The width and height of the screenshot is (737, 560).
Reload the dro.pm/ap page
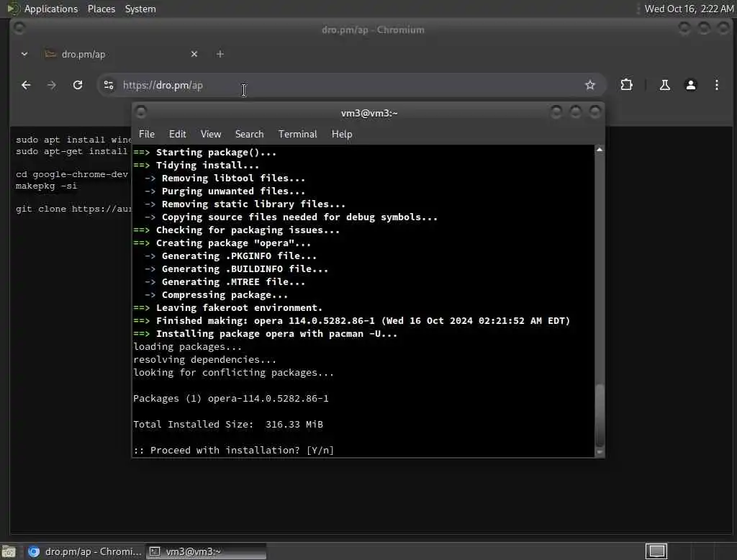click(78, 85)
